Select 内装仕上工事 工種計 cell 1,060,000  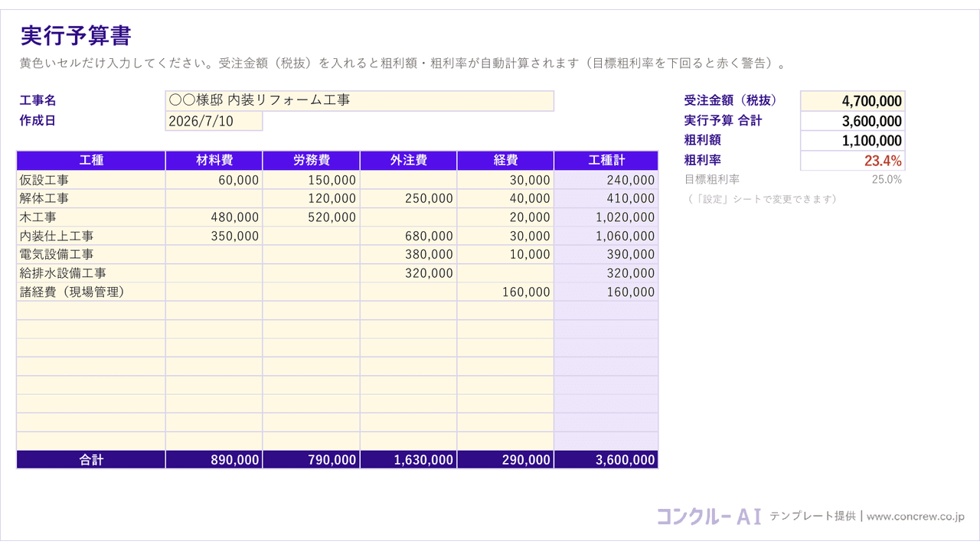coord(606,236)
